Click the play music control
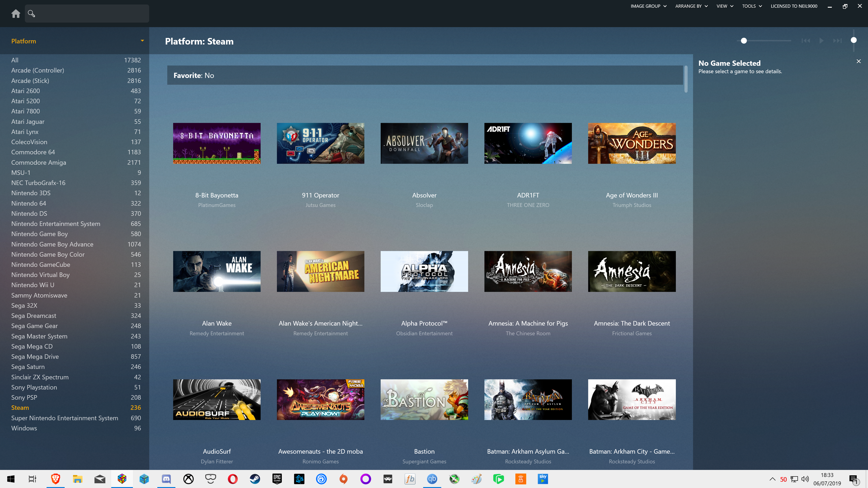 pos(821,41)
